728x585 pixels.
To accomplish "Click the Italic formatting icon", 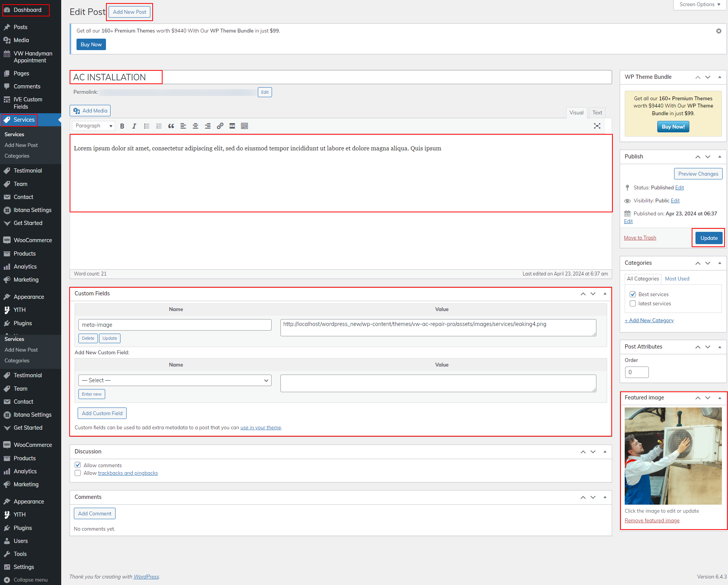I will pos(134,126).
